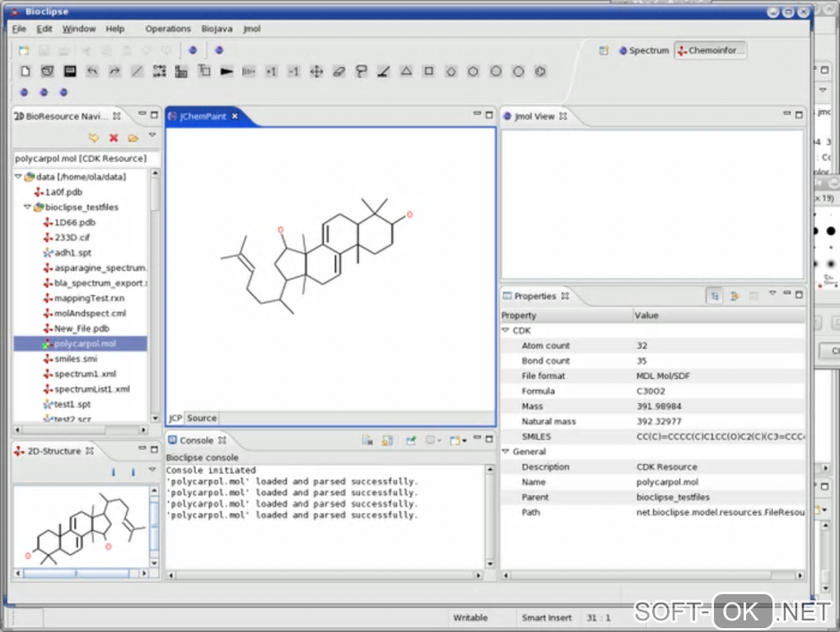This screenshot has width=840, height=632.
Task: Click the Redo arrow in JChemPaint toolbar
Action: click(114, 71)
